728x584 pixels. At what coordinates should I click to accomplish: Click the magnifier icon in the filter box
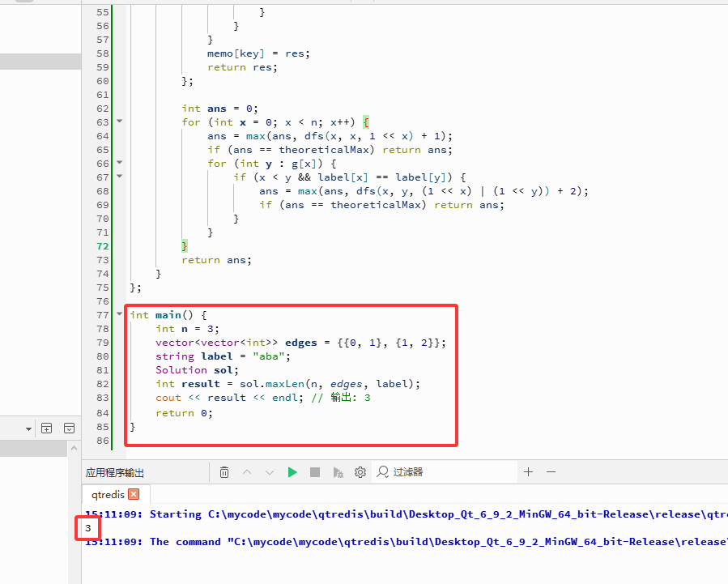382,471
